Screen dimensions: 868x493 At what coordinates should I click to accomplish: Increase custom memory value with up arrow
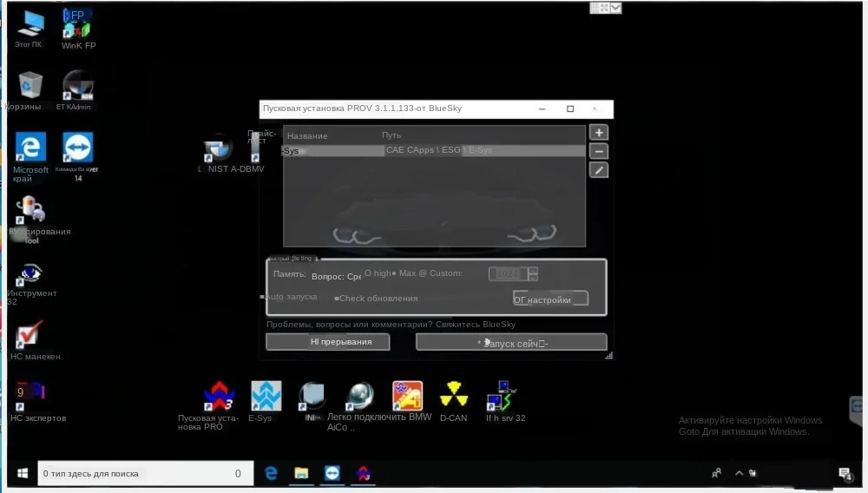(533, 271)
